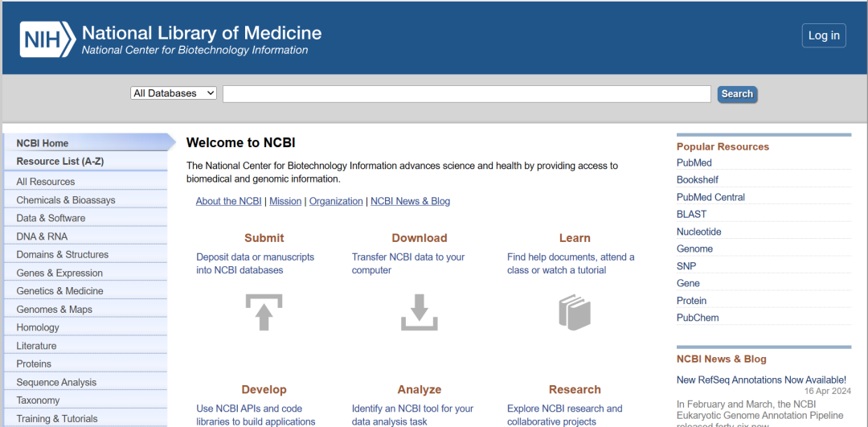Open Protein in Popular Resources

[x=691, y=301]
